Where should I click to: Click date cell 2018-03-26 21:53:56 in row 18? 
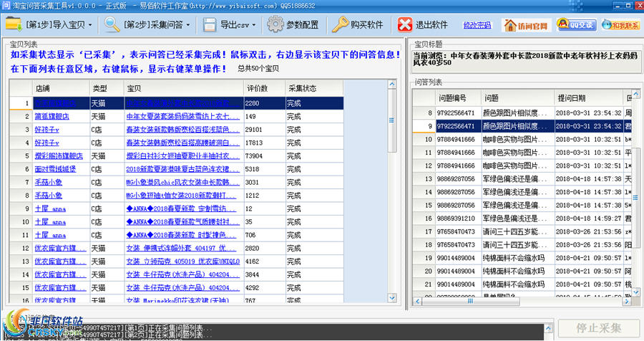589,244
